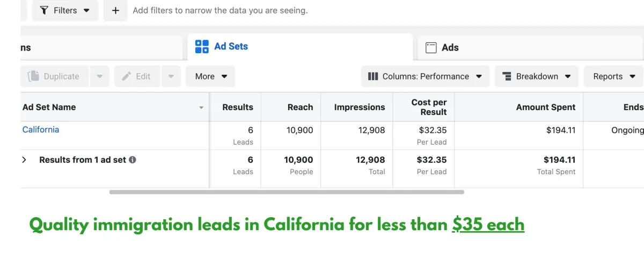The width and height of the screenshot is (644, 265).
Task: Open the Edit options dropdown arrow
Action: point(171,76)
